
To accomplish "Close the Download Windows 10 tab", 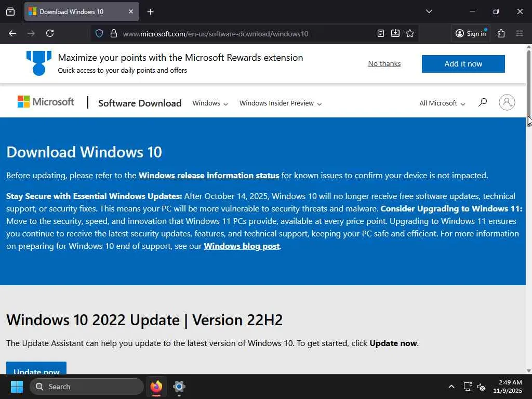I will tap(131, 12).
